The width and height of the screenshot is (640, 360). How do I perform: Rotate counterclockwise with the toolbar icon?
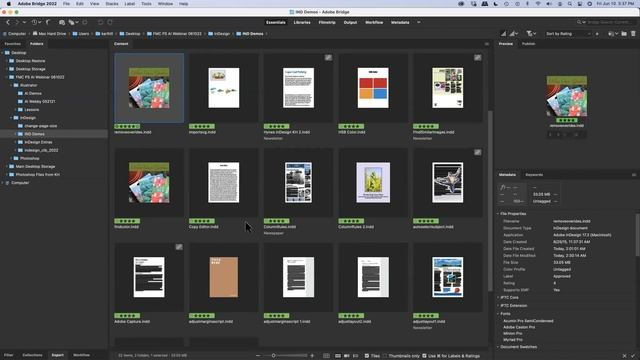tap(100, 22)
